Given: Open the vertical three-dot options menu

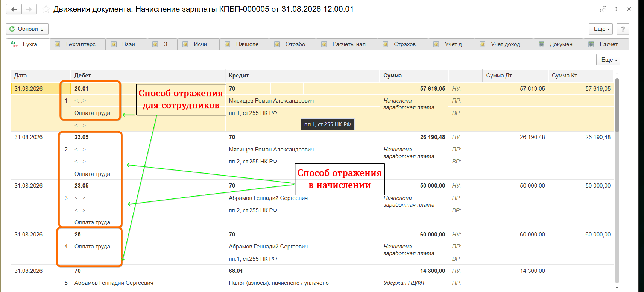Looking at the screenshot, I should (616, 9).
